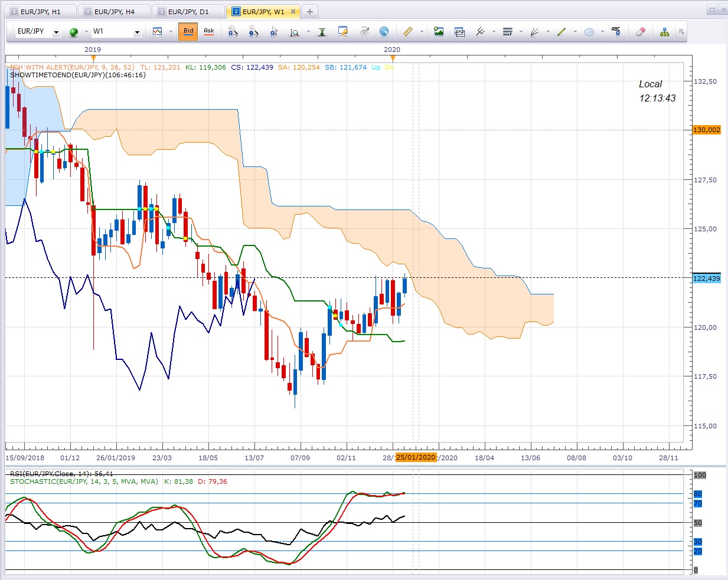The image size is (728, 580).
Task: Expand the chart type dropdown arrow
Action: [171, 32]
